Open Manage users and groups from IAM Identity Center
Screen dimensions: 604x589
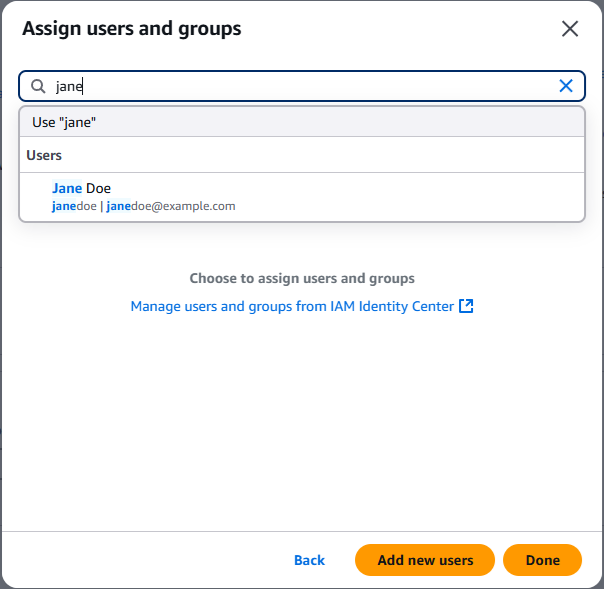click(292, 307)
